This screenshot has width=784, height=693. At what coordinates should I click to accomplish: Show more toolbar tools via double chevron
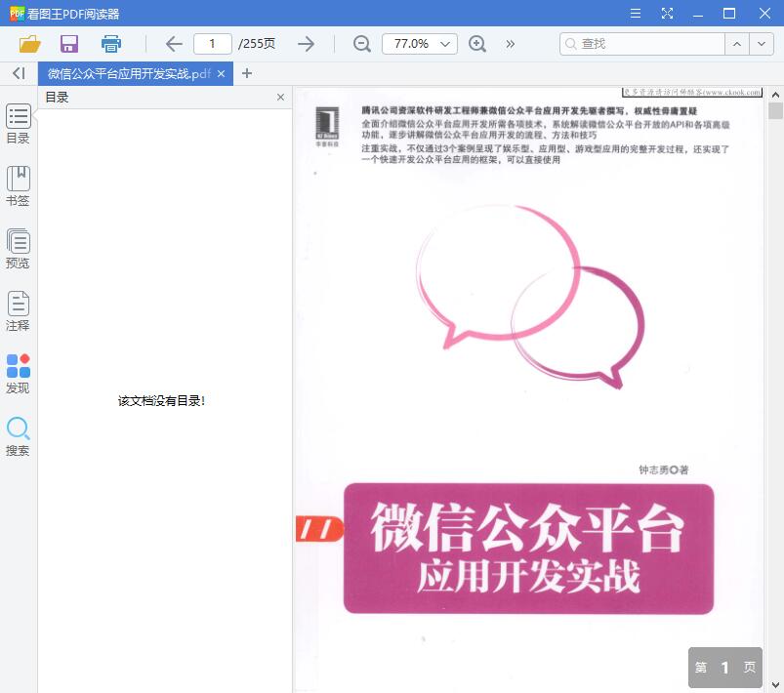(x=510, y=44)
